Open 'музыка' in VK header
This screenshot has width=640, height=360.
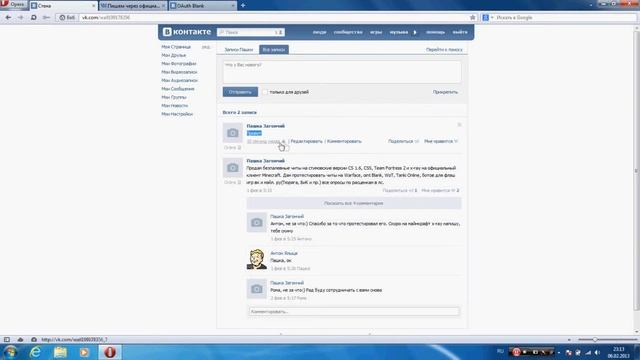(399, 32)
